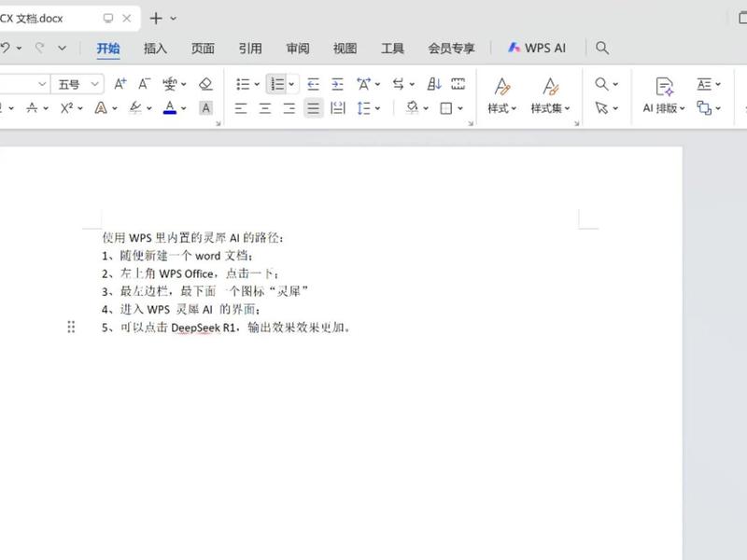
Task: Decrease the paragraph indent
Action: (313, 84)
